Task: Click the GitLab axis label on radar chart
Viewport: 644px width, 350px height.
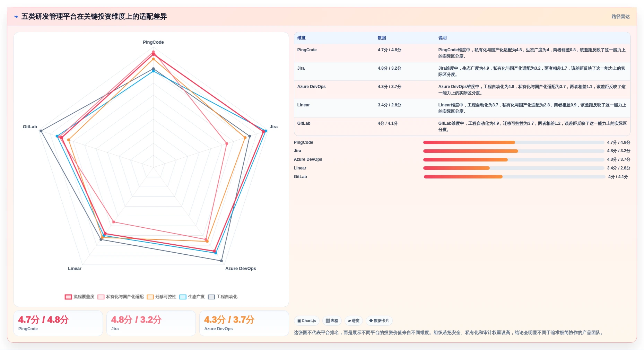Action: coord(30,127)
